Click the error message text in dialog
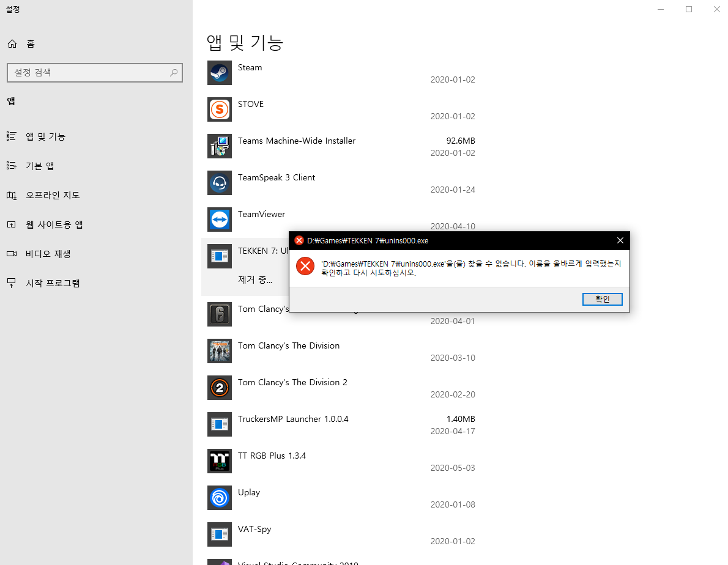Image resolution: width=728 pixels, height=565 pixels. point(471,268)
